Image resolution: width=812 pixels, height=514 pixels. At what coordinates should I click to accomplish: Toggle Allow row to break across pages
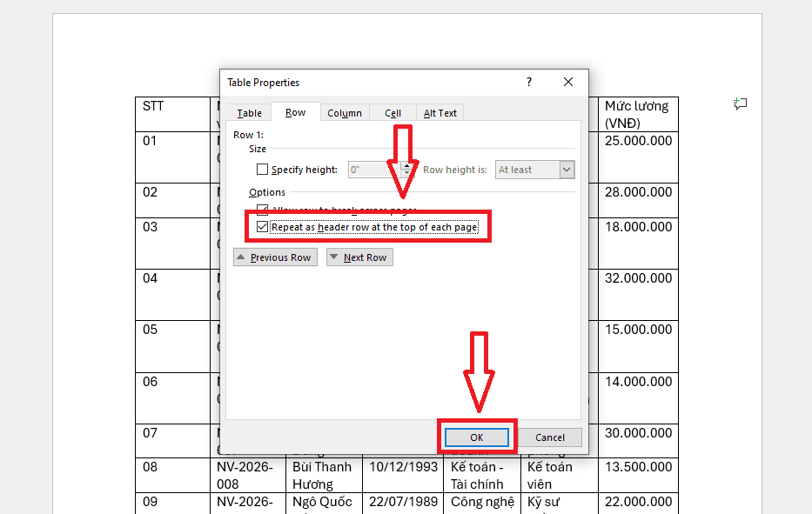(x=263, y=209)
